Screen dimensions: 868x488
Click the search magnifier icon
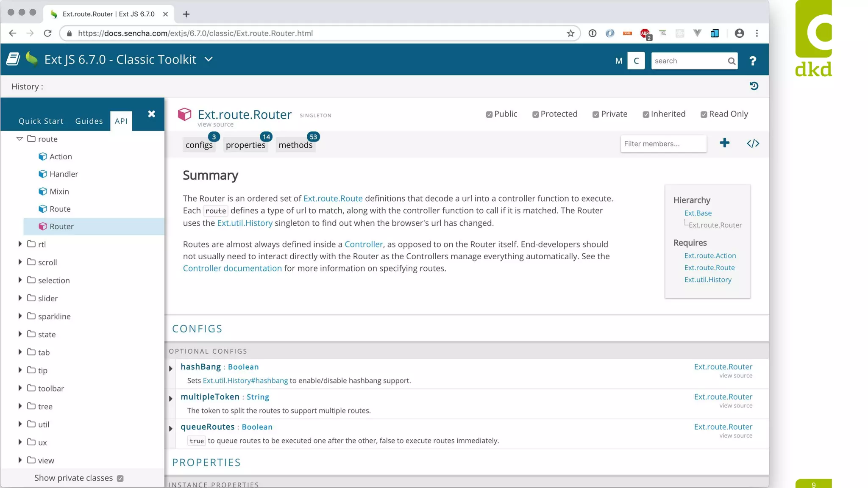coord(732,61)
